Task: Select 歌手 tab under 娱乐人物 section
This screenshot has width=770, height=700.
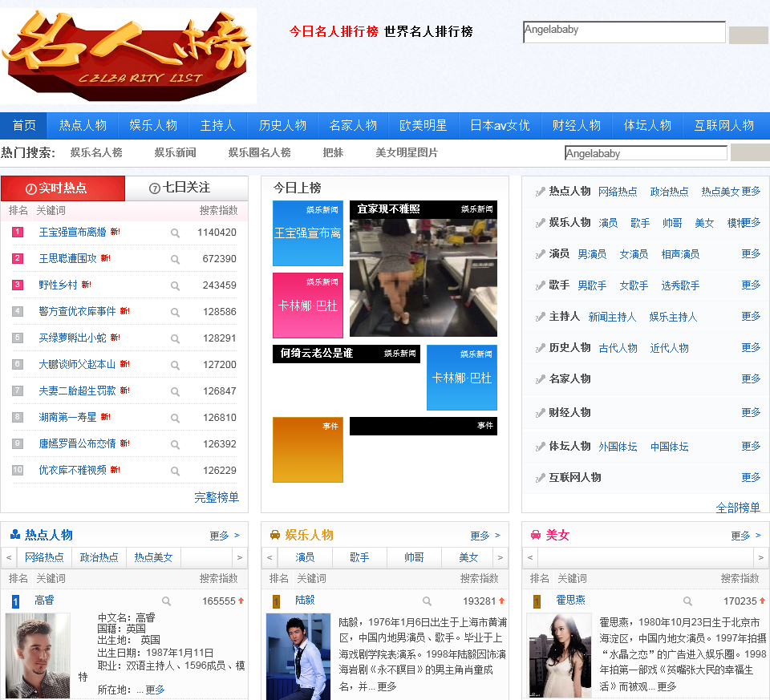Action: click(359, 557)
